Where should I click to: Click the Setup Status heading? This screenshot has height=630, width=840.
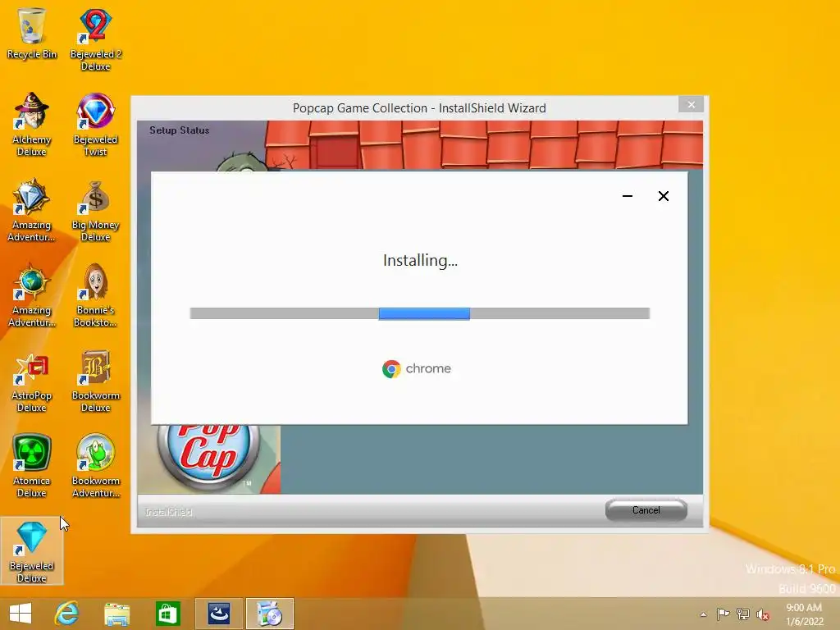180,130
